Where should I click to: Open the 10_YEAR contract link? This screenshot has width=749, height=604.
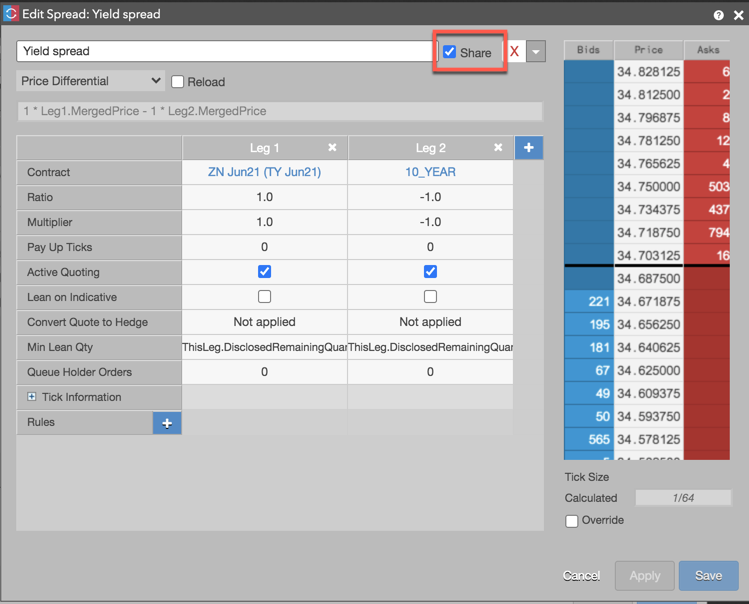tap(430, 172)
